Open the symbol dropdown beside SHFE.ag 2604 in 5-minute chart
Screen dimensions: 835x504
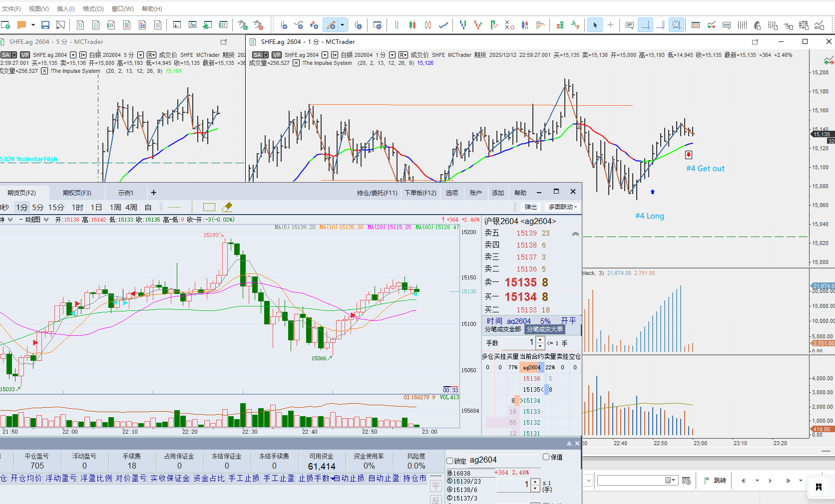pos(73,55)
